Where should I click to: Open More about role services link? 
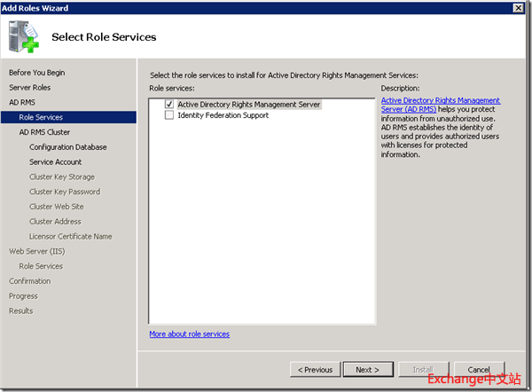coord(189,334)
